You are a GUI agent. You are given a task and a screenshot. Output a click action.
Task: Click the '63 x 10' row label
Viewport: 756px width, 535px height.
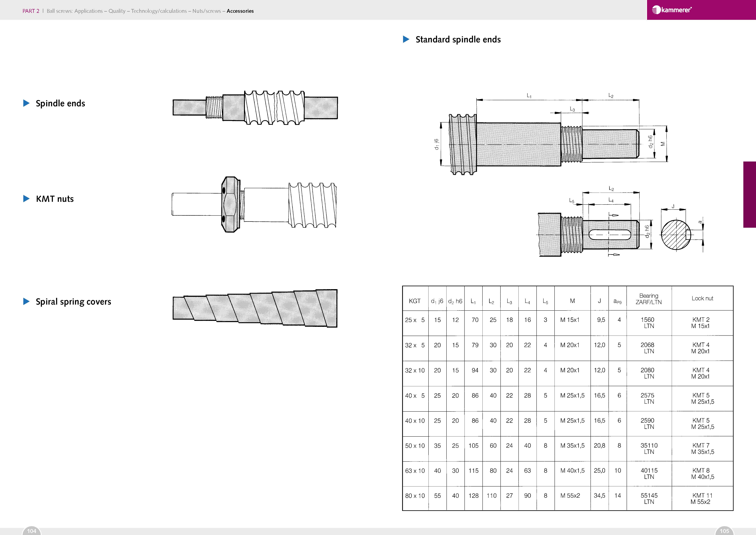tap(415, 471)
